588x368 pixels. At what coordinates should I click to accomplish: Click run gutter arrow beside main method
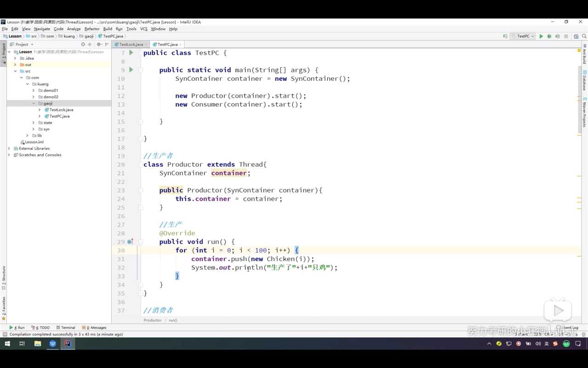131,70
